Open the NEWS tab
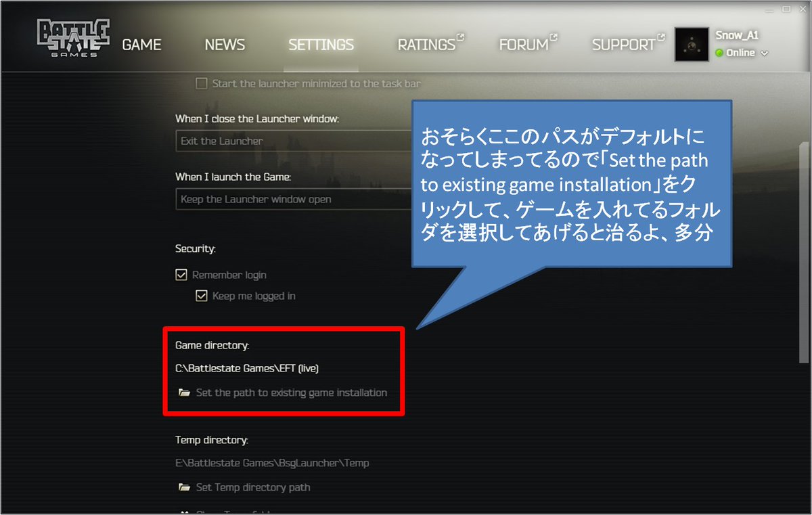This screenshot has width=812, height=515. click(x=225, y=45)
